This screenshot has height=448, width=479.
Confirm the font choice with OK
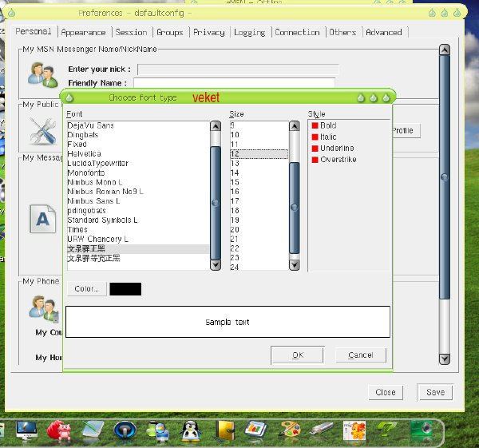298,355
